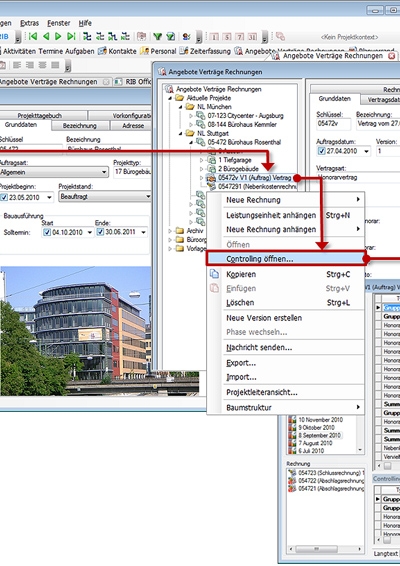
Task: Click invoice icon of 054723 Schlussrechnung
Action: 292,473
